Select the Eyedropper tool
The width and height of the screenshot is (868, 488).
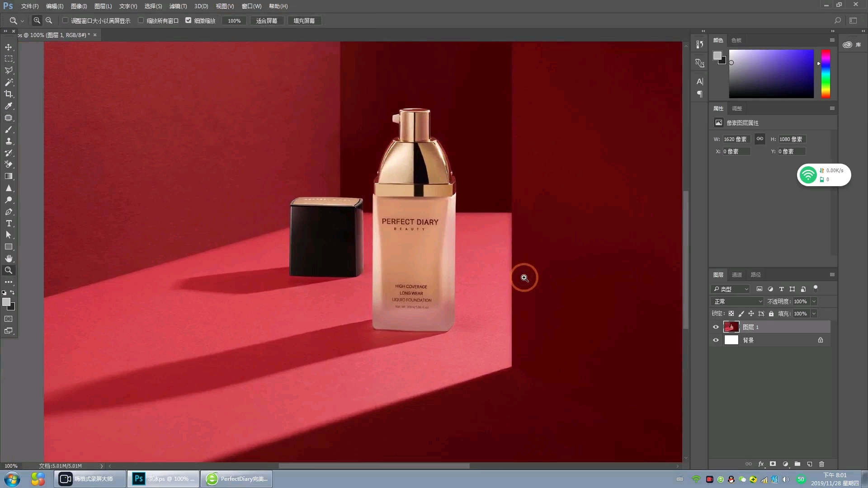tap(9, 106)
